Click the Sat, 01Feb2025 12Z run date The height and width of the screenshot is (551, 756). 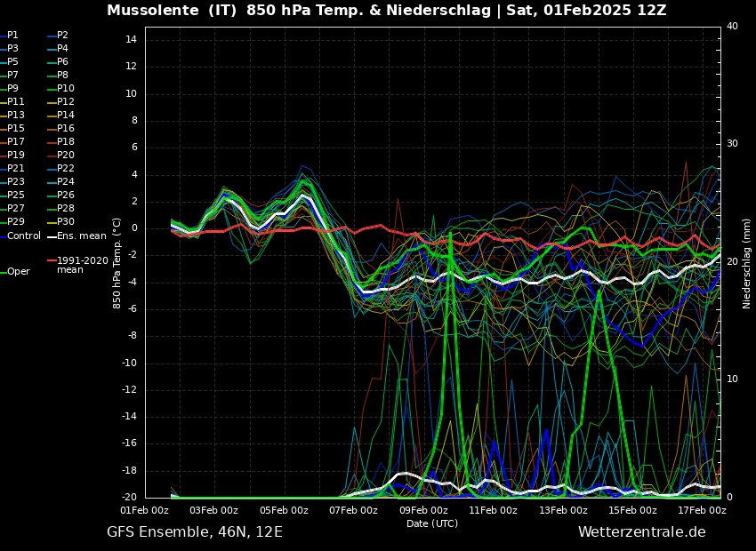(x=586, y=10)
